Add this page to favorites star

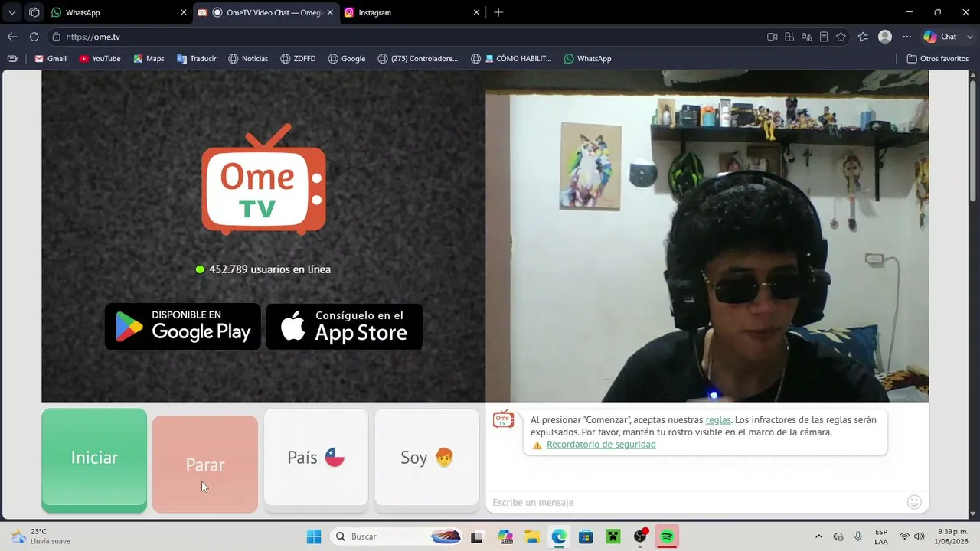tap(841, 37)
